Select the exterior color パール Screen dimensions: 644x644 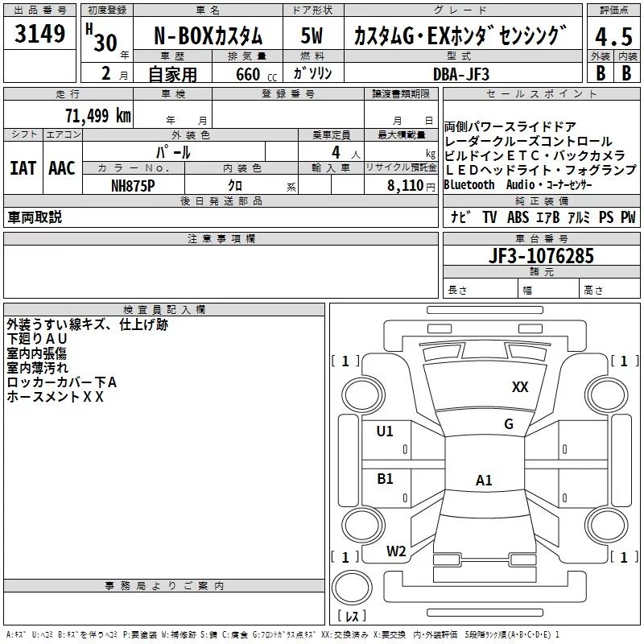[x=173, y=152]
